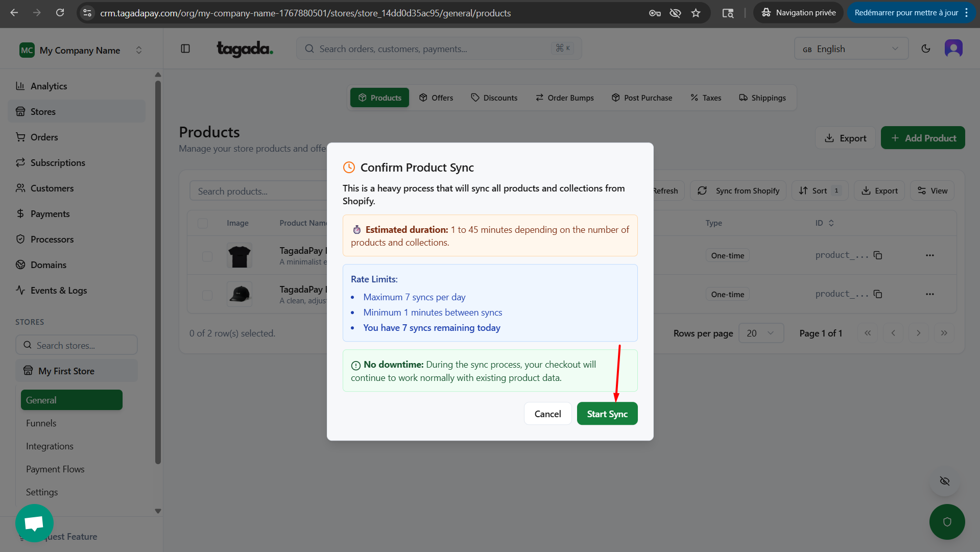Viewport: 980px width, 552px height.
Task: Open actions menu for second product row
Action: point(929,294)
